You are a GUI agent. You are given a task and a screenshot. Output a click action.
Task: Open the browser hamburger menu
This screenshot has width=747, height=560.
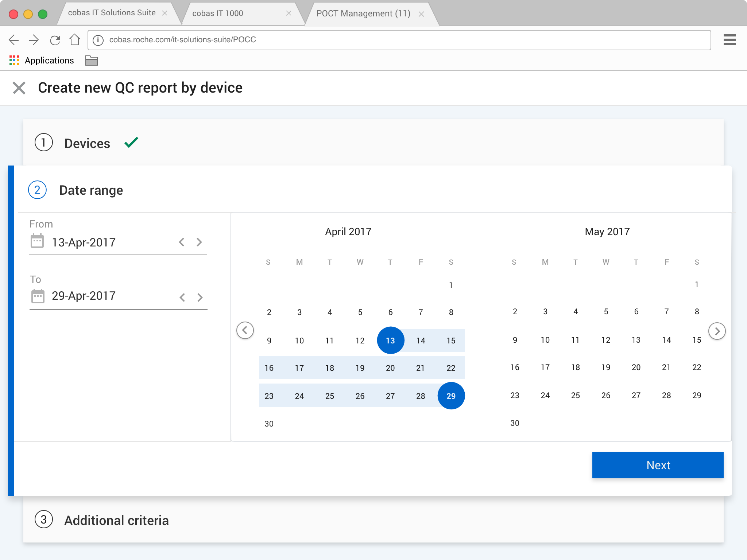[x=729, y=40]
